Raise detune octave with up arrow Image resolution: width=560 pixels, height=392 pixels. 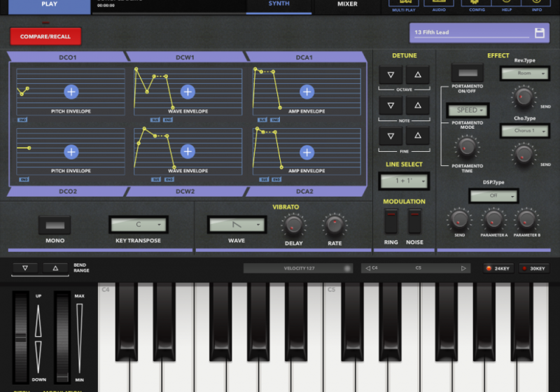coord(417,75)
